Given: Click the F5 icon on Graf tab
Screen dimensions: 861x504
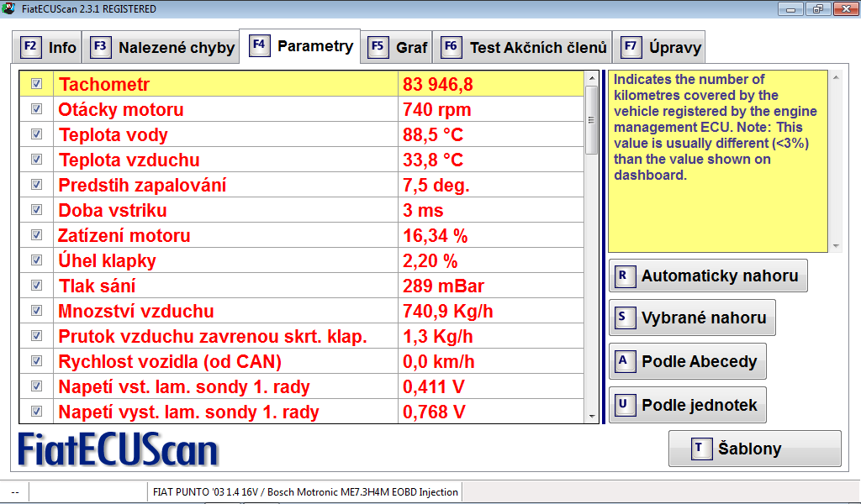Looking at the screenshot, I should [x=378, y=47].
